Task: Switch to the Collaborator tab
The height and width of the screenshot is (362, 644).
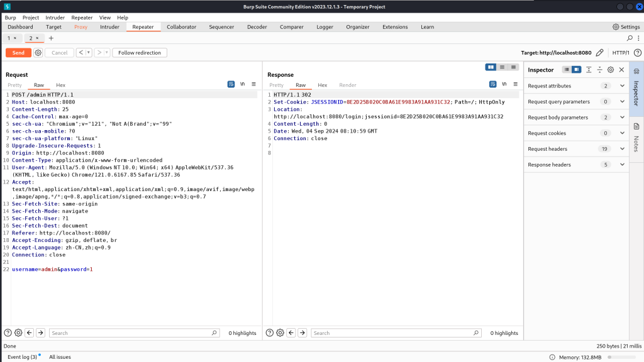Action: (x=182, y=26)
